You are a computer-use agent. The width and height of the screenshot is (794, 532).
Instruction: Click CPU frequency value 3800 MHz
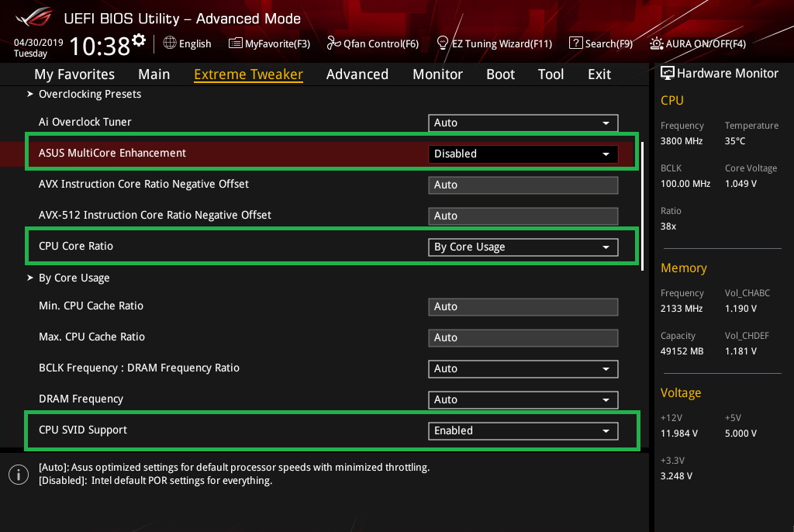682,141
